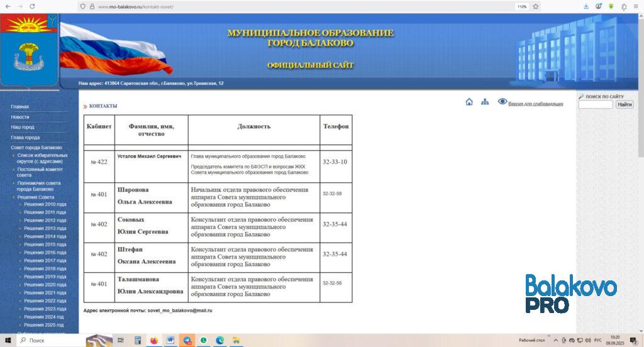This screenshot has height=347, width=644.
Task: Open the Новости menu item
Action: click(x=19, y=117)
